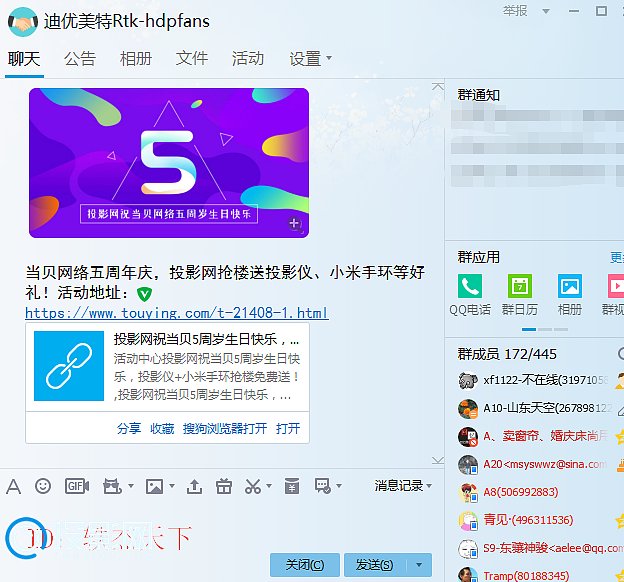Click the send picture icon
Viewport: 624px width, 582px height.
(154, 486)
